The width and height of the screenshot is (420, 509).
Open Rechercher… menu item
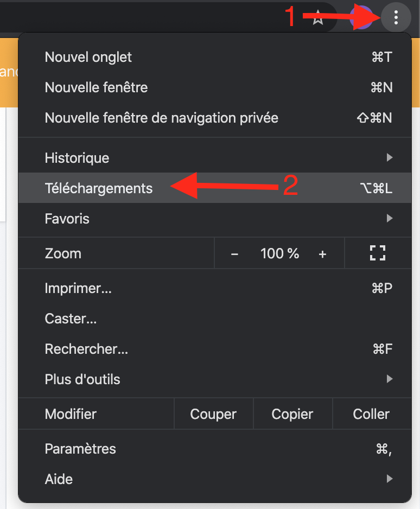click(x=86, y=349)
